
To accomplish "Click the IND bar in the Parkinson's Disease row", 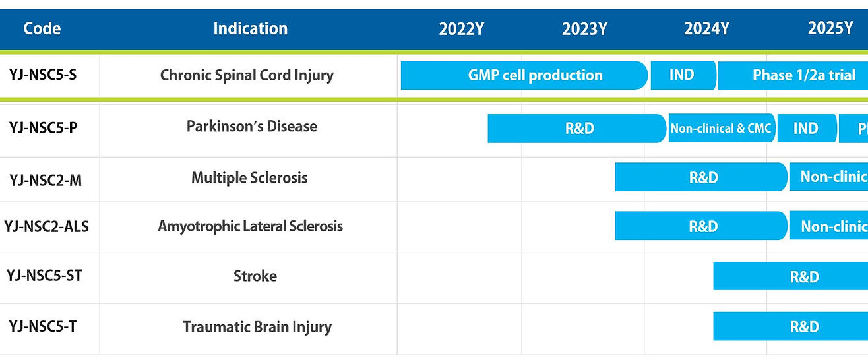I will point(806,128).
